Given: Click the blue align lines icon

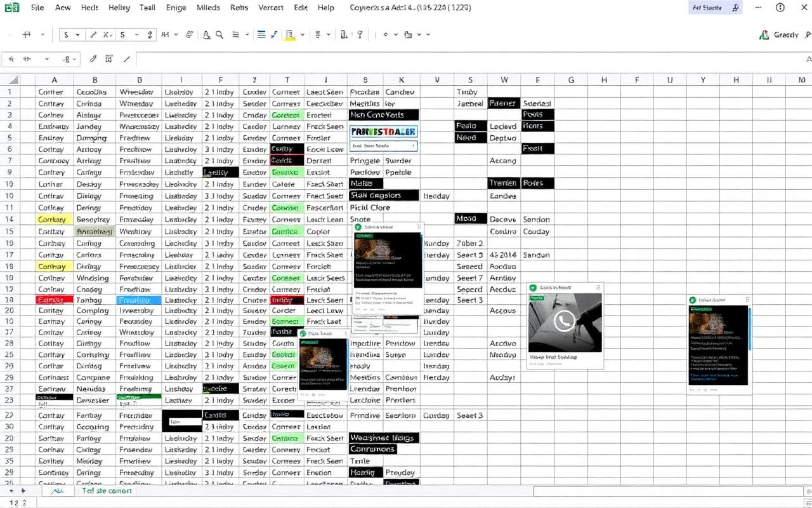Looking at the screenshot, I should [x=261, y=34].
